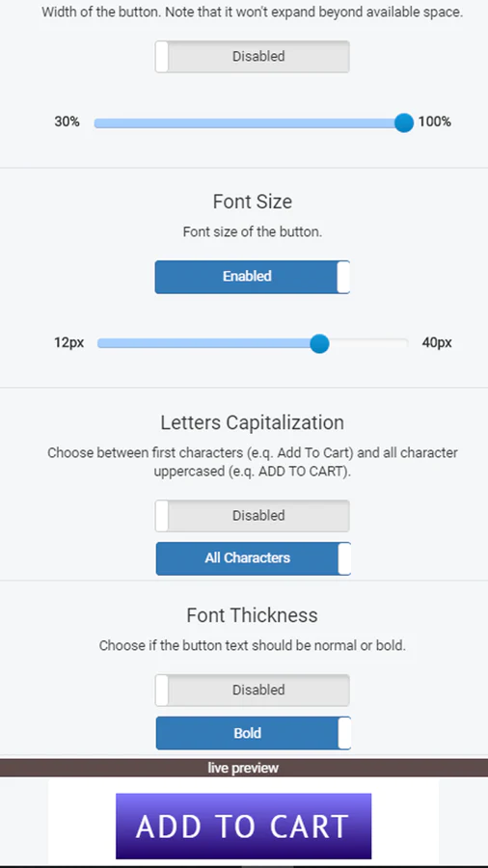Select the Font Thickness section heading
This screenshot has height=868, width=488.
(x=253, y=615)
